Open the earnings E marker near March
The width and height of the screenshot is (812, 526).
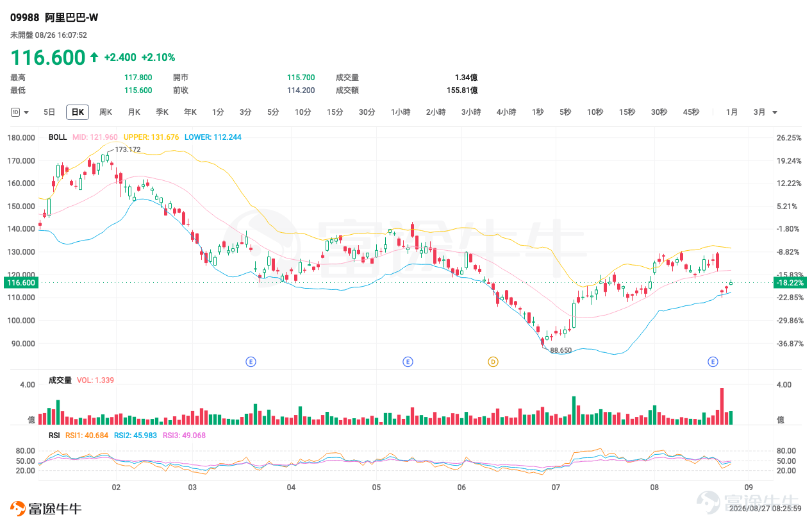(x=251, y=362)
